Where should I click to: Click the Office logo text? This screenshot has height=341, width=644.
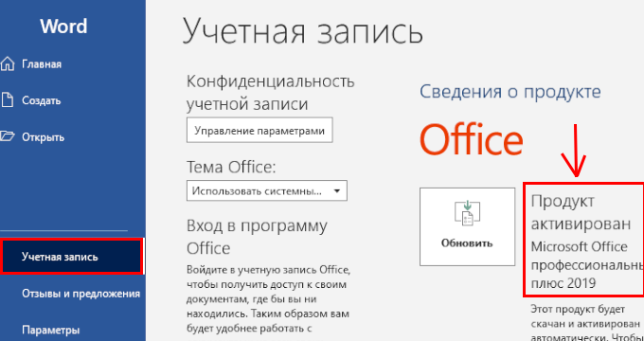471,139
